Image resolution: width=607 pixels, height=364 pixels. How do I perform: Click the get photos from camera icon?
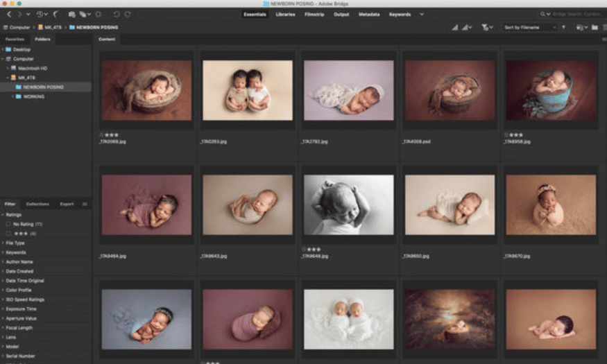(71, 15)
